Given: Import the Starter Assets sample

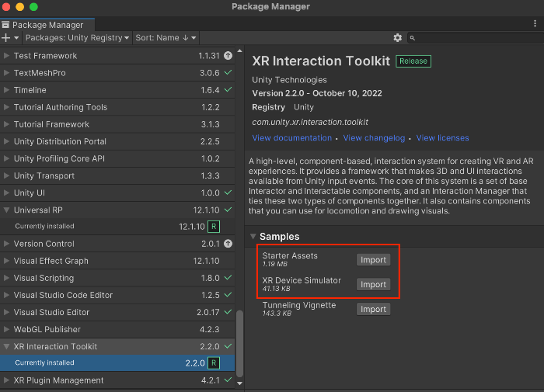Looking at the screenshot, I should (x=373, y=260).
